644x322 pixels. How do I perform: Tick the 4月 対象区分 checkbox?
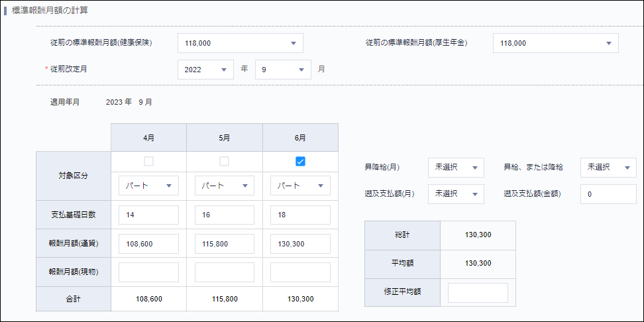148,161
